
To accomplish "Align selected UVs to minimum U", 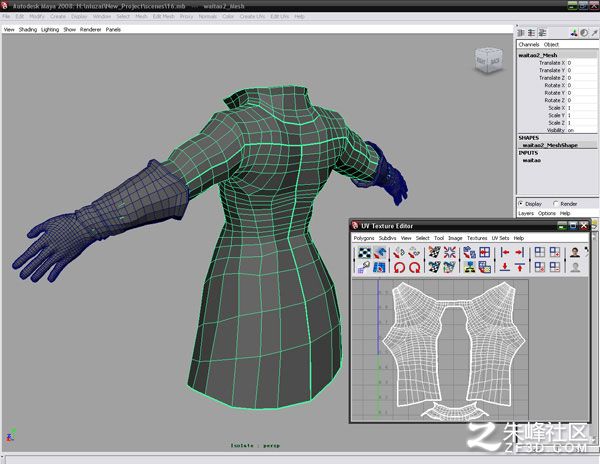I will coord(505,252).
